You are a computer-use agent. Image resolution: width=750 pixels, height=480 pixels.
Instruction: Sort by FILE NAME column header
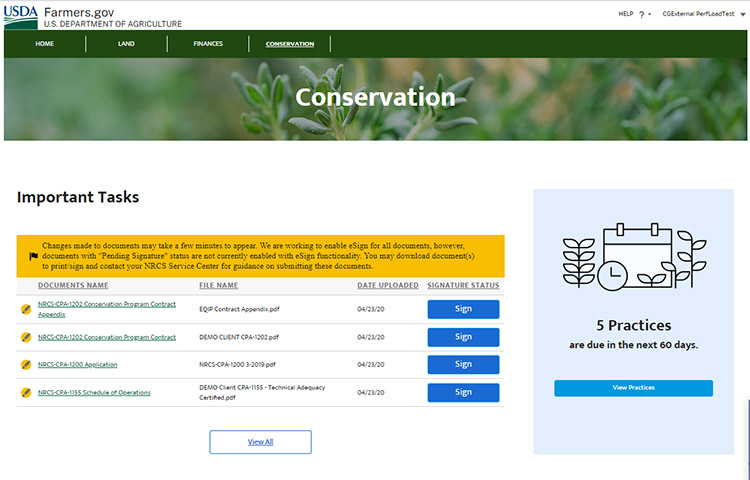point(219,285)
